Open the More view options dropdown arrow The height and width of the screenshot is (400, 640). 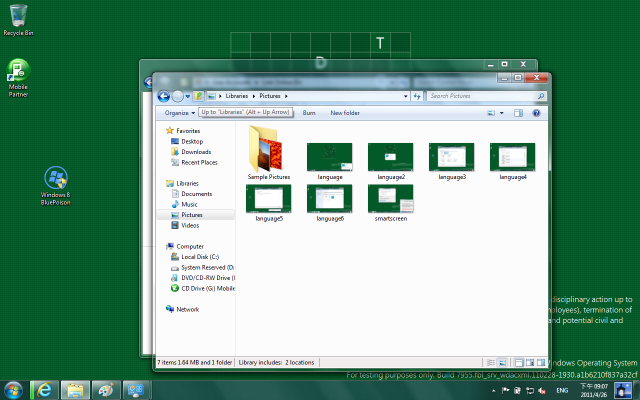(x=502, y=113)
